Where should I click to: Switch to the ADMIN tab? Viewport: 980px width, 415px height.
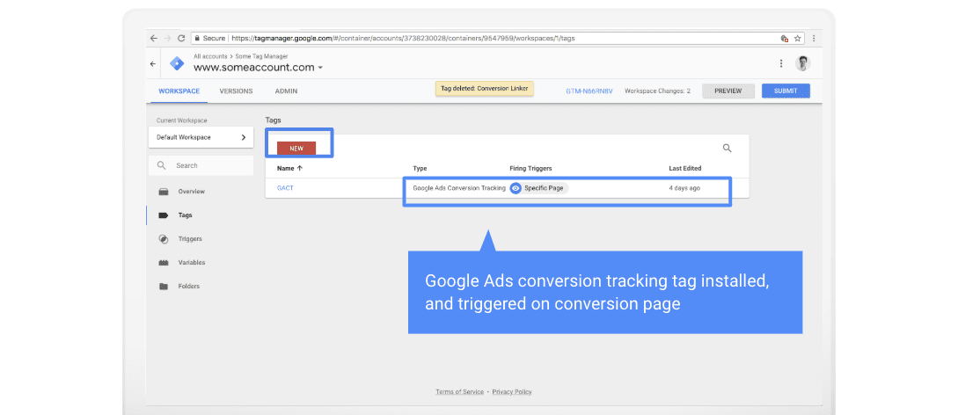click(x=286, y=91)
